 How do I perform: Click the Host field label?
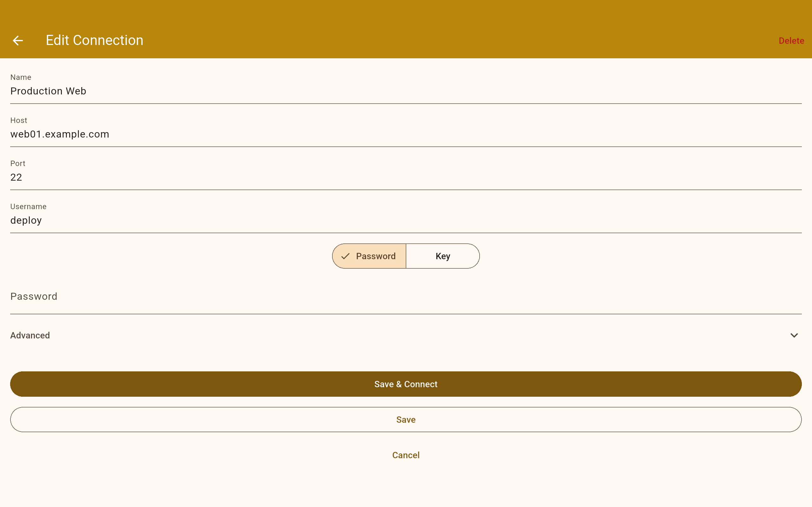coord(19,120)
